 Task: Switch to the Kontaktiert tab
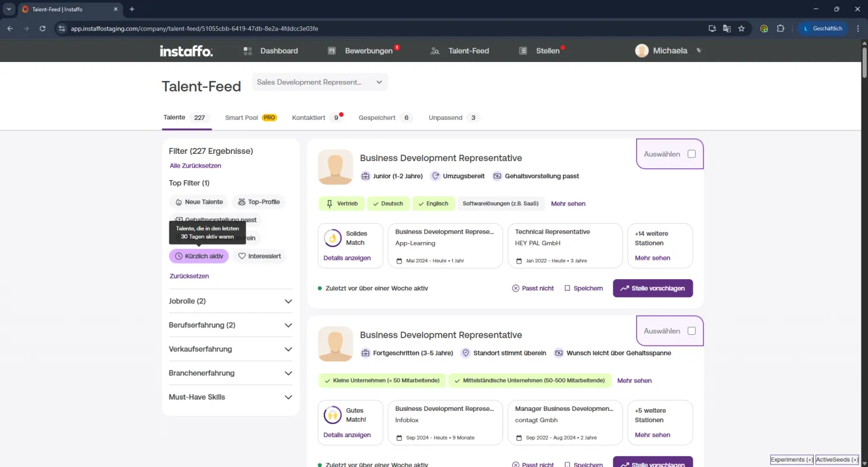(317, 117)
